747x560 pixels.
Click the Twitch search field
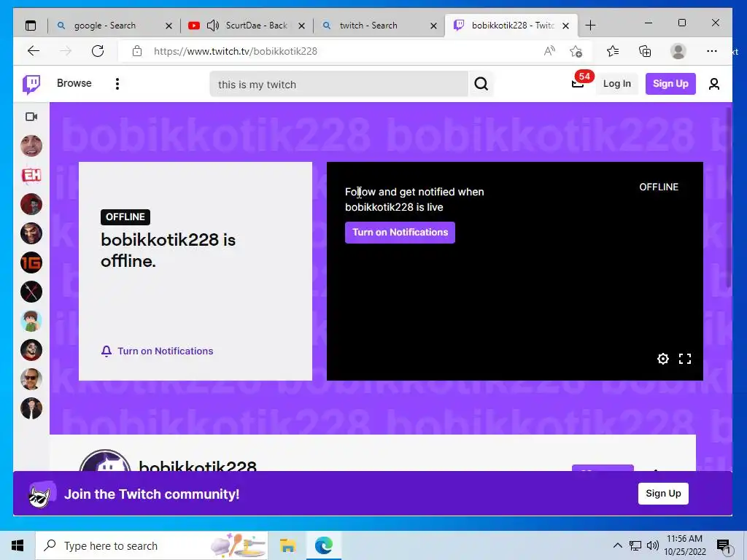pos(338,85)
